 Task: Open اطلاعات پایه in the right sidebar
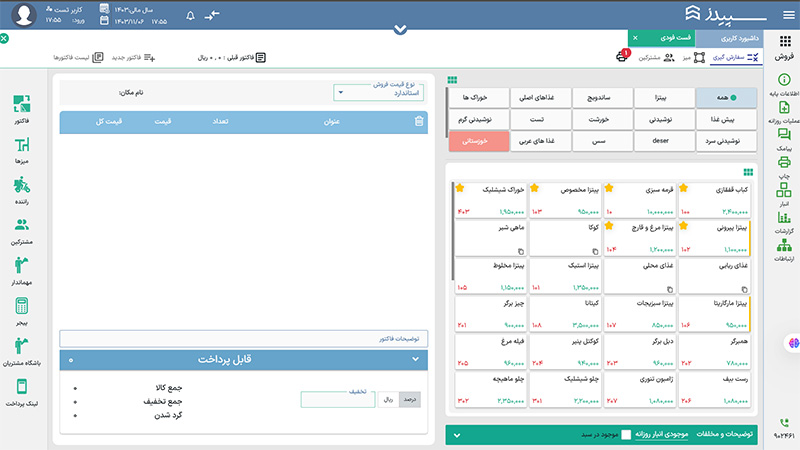pos(784,80)
